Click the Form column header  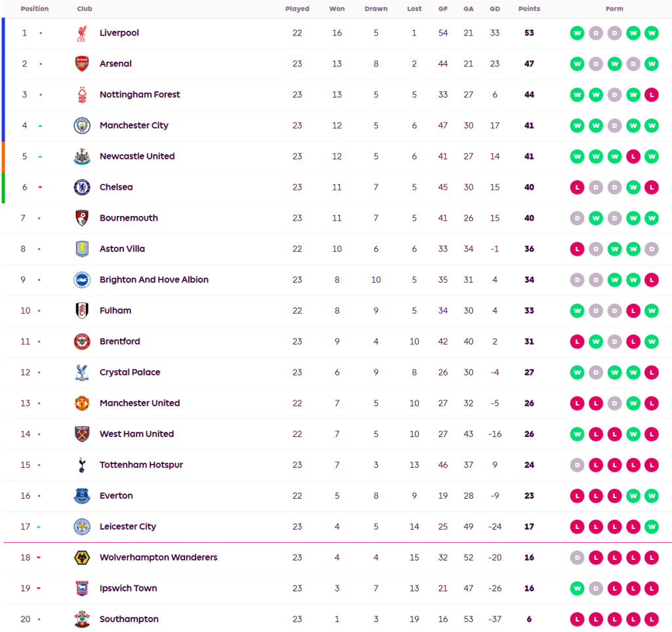(x=614, y=9)
